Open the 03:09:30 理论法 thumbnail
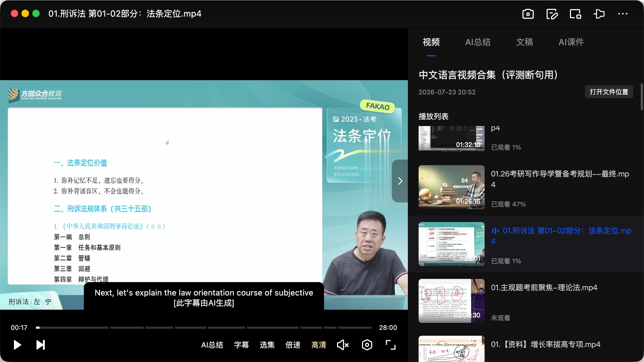The height and width of the screenshot is (362, 644). tap(451, 301)
